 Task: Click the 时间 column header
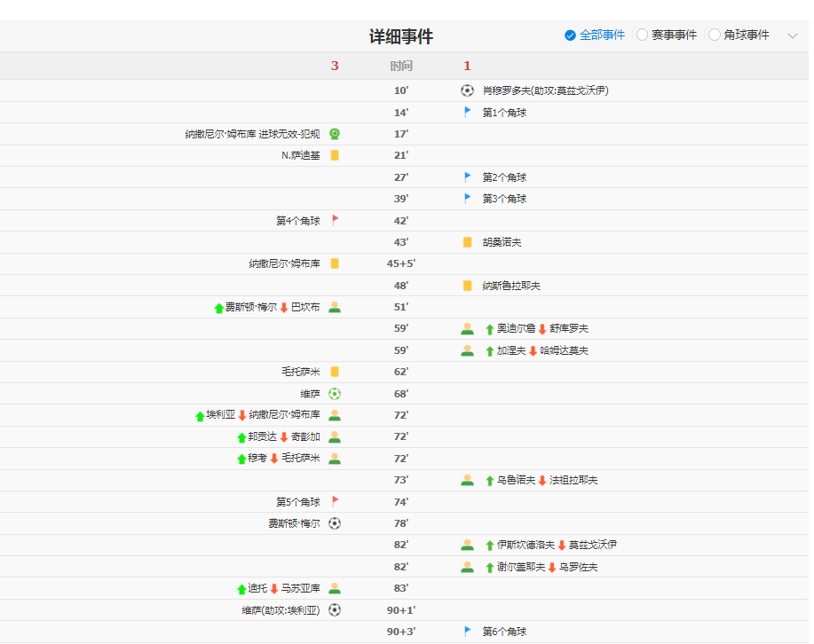401,66
